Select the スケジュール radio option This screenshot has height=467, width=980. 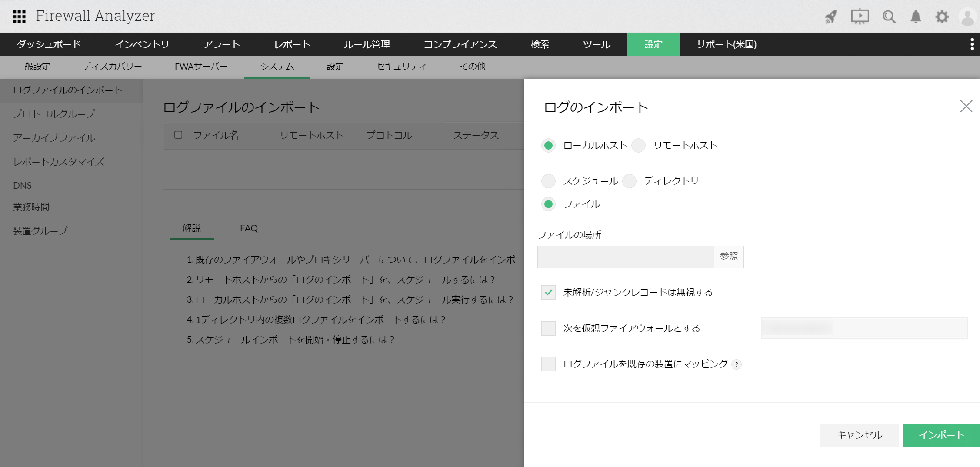pyautogui.click(x=548, y=181)
